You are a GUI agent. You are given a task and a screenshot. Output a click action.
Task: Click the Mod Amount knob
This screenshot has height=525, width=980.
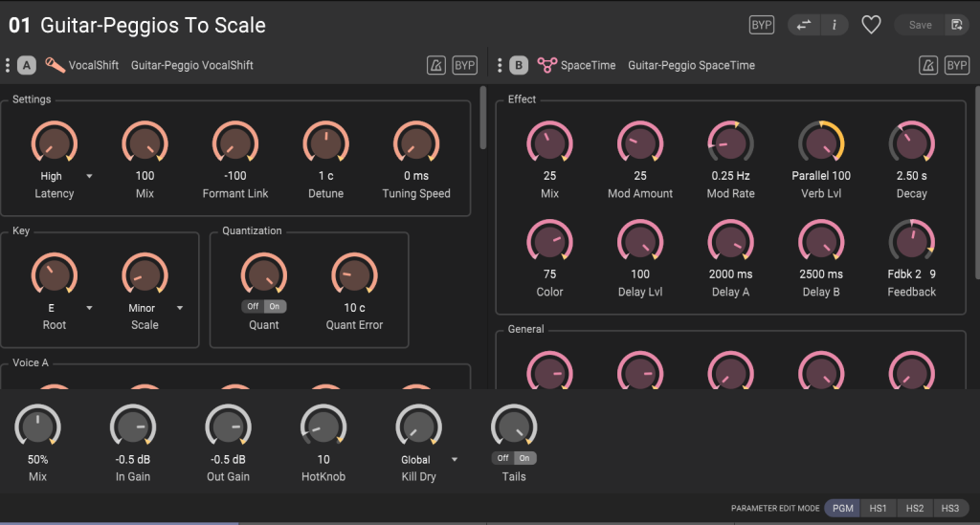[640, 142]
